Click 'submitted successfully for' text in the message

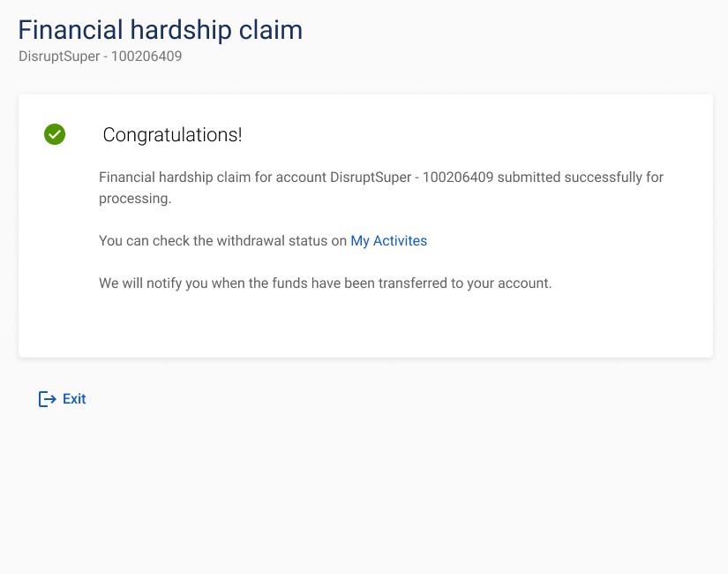pyautogui.click(x=581, y=177)
